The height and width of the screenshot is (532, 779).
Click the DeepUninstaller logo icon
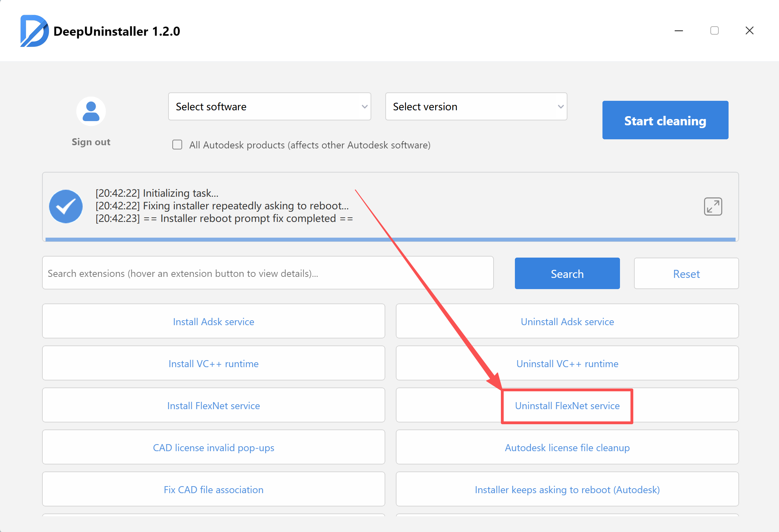pyautogui.click(x=34, y=31)
